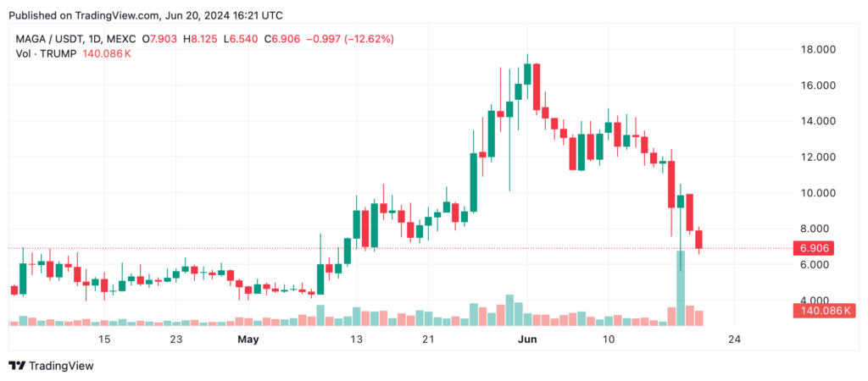This screenshot has width=868, height=381.
Task: Click the TradingView logo icon
Action: (17, 366)
